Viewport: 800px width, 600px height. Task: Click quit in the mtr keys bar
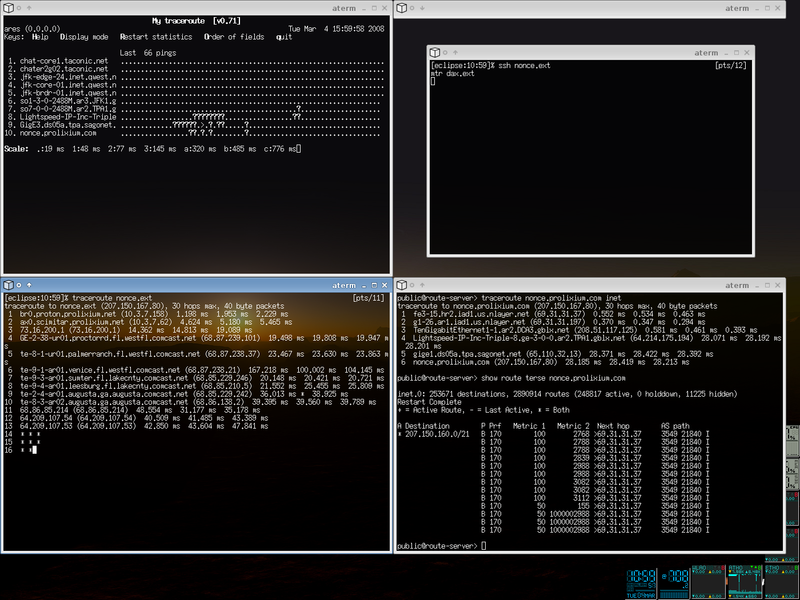(x=284, y=37)
